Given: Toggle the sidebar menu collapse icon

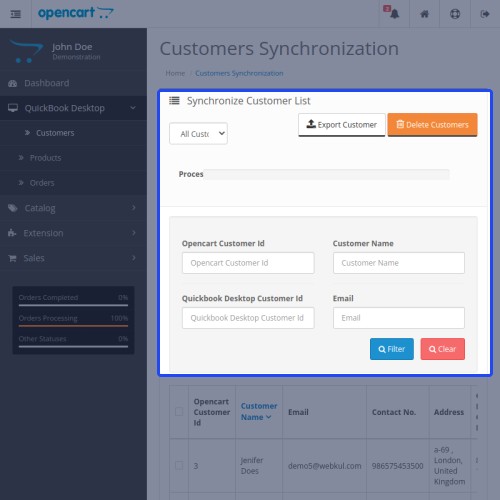Looking at the screenshot, I should [x=15, y=14].
